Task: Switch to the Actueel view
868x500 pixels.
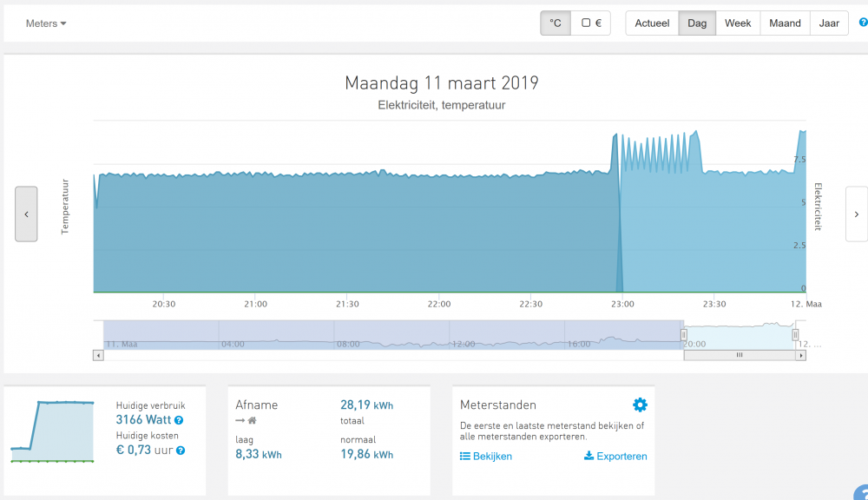Action: 652,23
